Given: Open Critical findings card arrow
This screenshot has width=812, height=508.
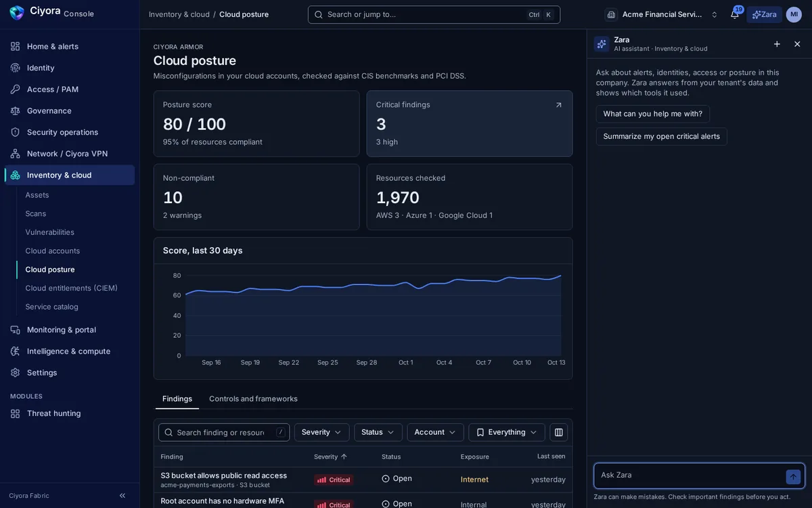Looking at the screenshot, I should point(559,105).
